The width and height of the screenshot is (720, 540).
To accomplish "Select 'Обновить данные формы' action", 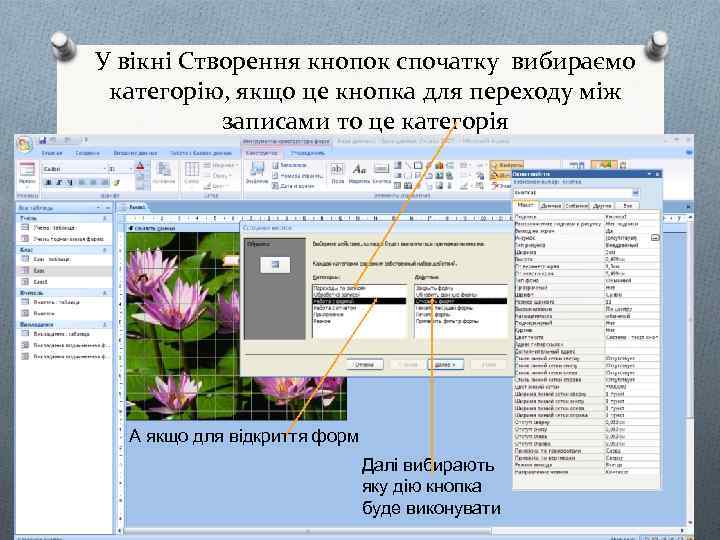I will click(x=461, y=294).
